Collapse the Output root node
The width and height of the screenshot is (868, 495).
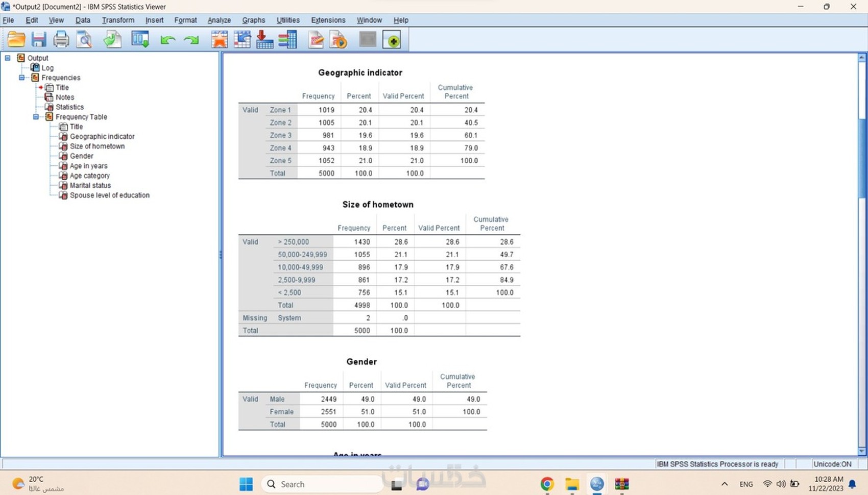point(8,58)
